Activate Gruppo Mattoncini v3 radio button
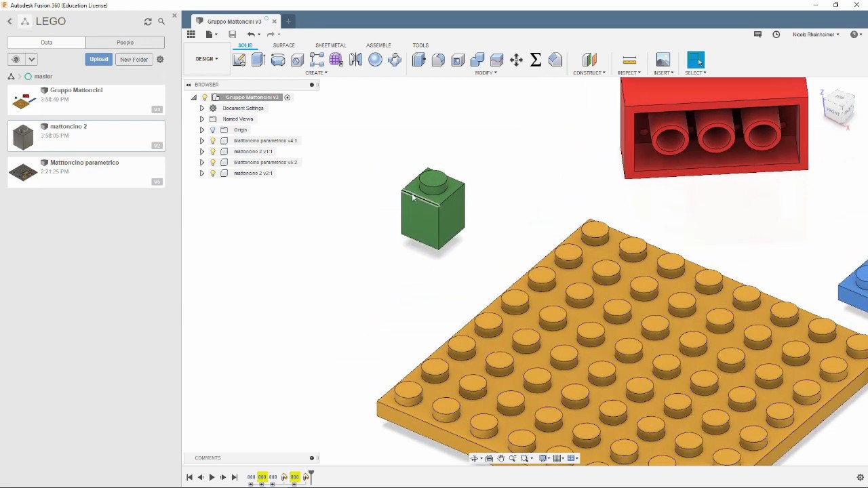The image size is (868, 488). [x=288, y=98]
